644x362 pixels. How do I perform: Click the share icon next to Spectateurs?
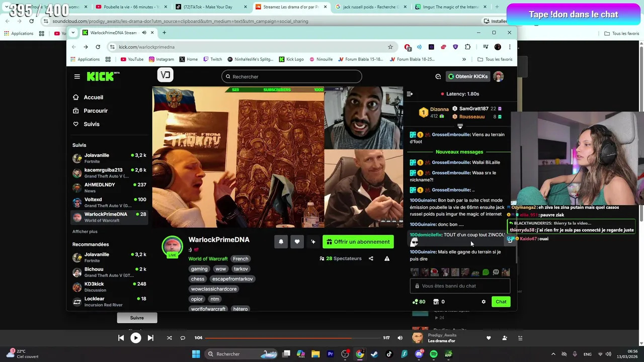pyautogui.click(x=371, y=258)
